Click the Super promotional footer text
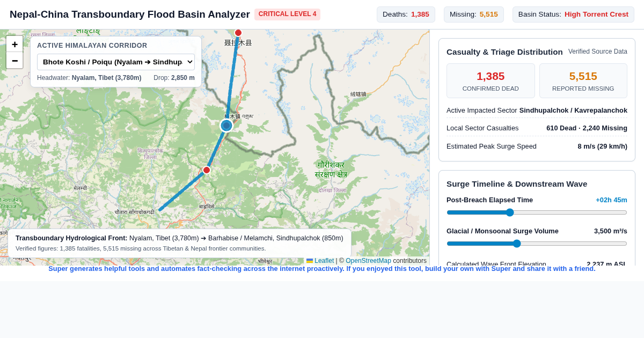The height and width of the screenshot is (338, 644). click(x=322, y=269)
